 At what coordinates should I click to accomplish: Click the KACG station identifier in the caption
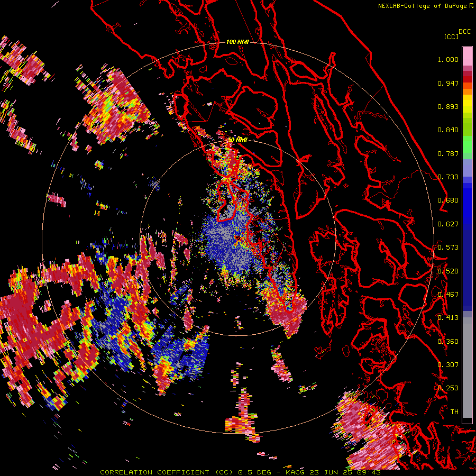[295, 472]
